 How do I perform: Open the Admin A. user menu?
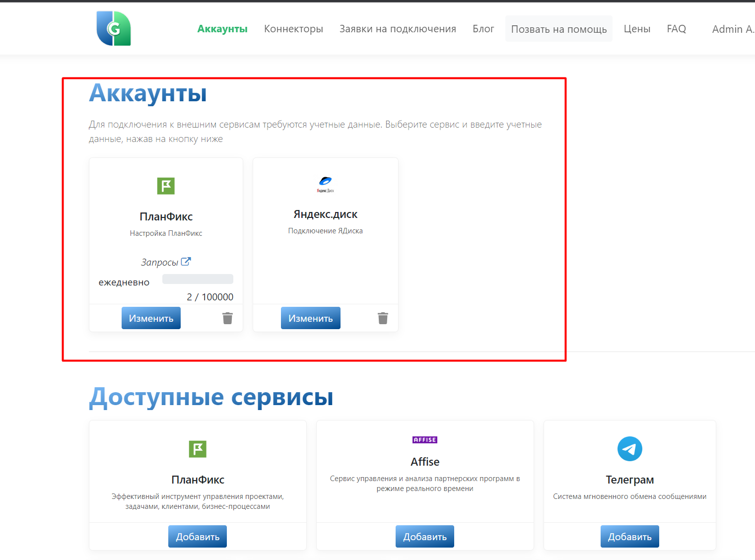(x=733, y=29)
